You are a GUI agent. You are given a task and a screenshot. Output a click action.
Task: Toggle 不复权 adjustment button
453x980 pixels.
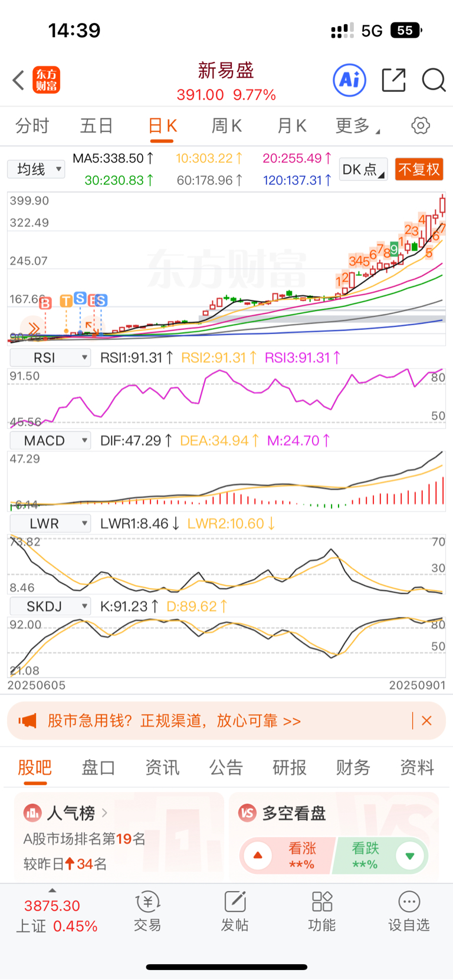click(419, 169)
